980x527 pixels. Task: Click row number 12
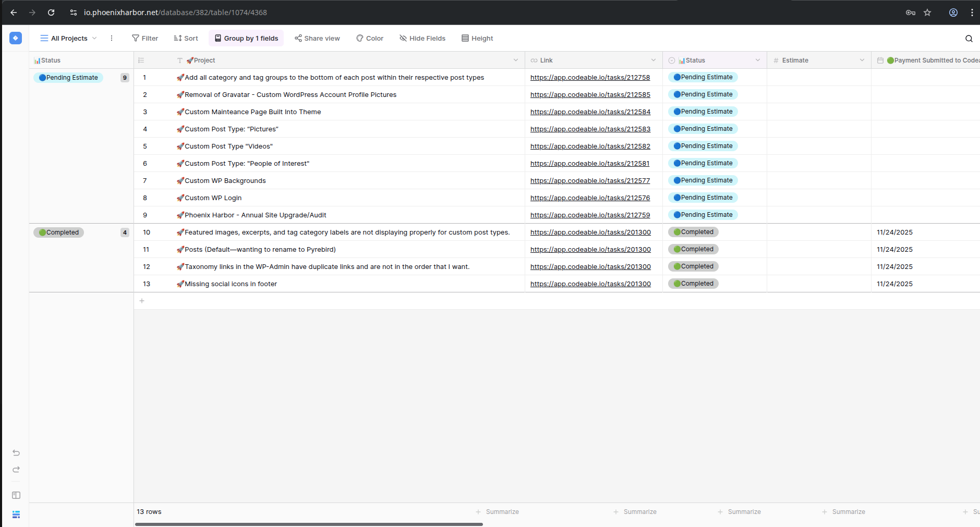147,267
